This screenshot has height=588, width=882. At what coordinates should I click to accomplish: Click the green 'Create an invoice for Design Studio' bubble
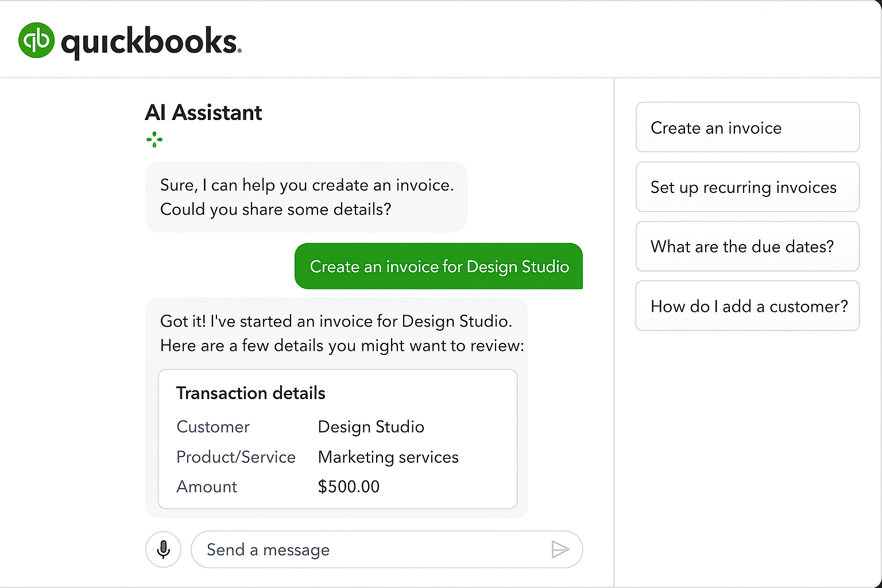(439, 266)
